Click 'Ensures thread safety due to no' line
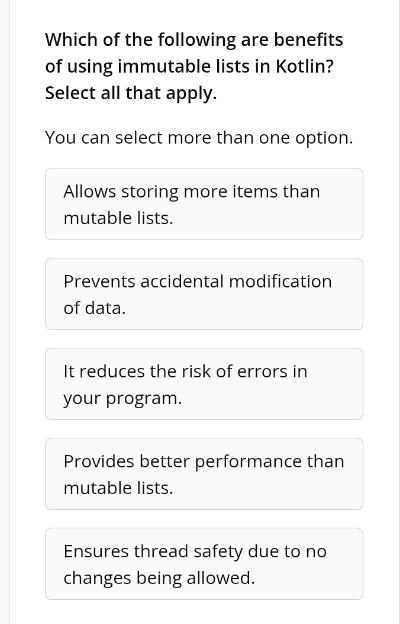The image size is (400, 624). (195, 551)
